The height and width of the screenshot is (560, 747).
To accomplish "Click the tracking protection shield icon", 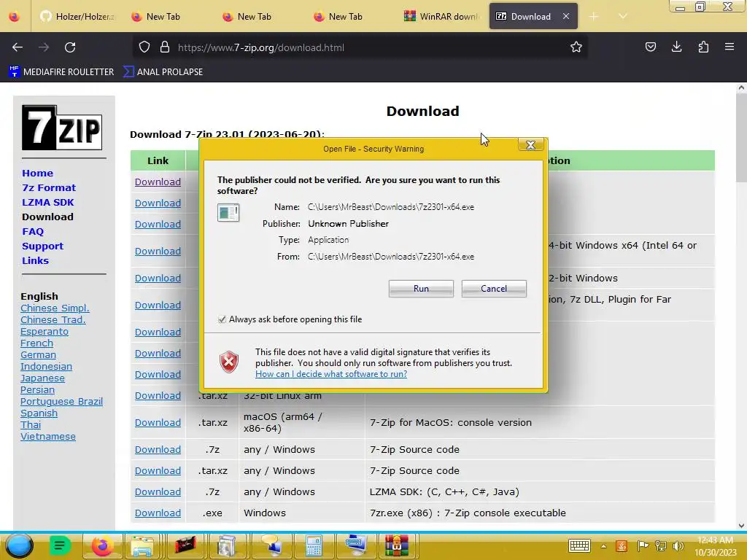I will click(x=144, y=47).
